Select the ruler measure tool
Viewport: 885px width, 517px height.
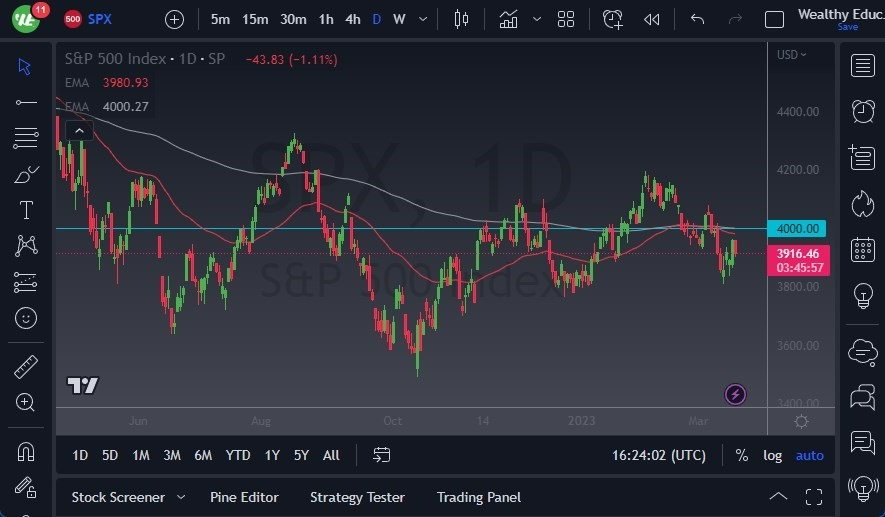click(25, 367)
